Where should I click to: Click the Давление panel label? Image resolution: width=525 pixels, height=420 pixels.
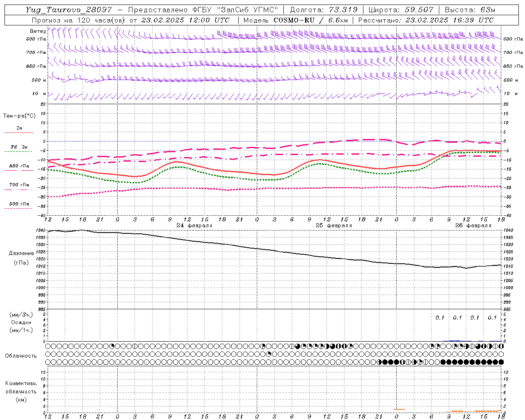tap(21, 253)
